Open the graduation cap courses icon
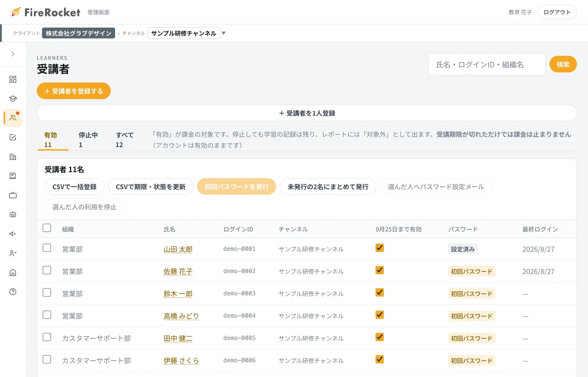 pyautogui.click(x=13, y=99)
